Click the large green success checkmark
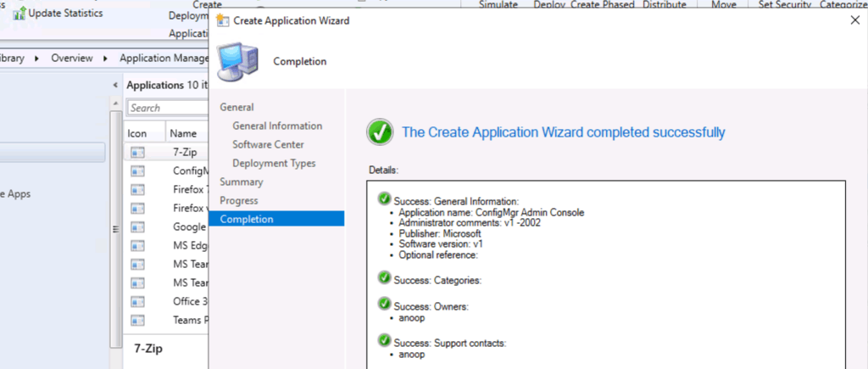The width and height of the screenshot is (868, 369). click(380, 132)
